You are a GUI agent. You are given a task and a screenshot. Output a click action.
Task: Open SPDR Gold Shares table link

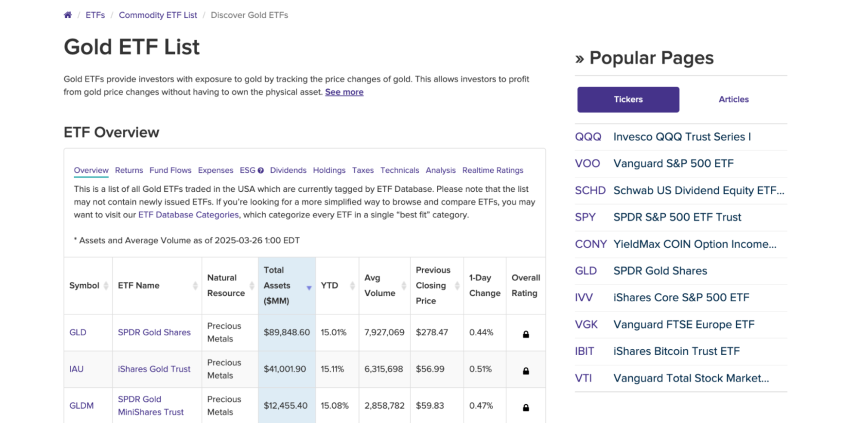[154, 332]
